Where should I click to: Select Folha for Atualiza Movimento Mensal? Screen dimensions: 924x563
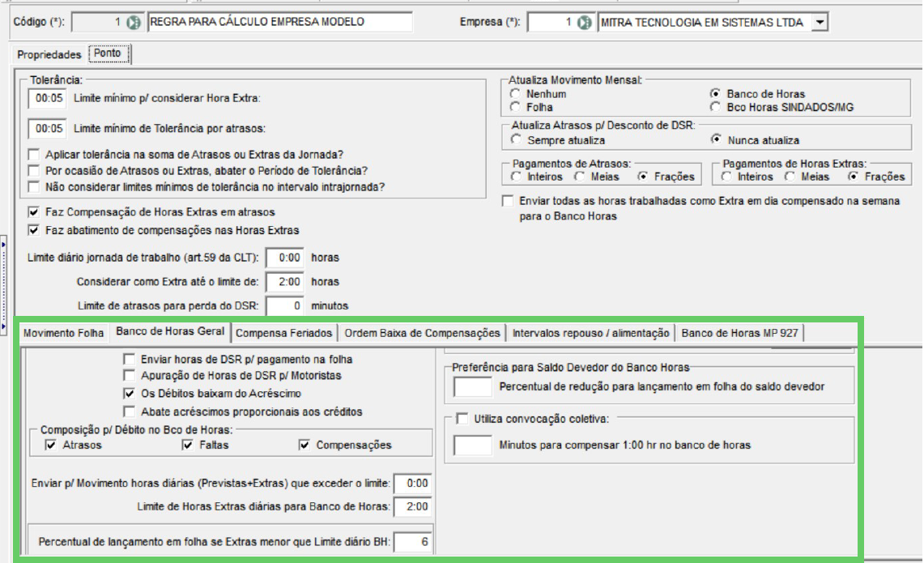(x=516, y=107)
